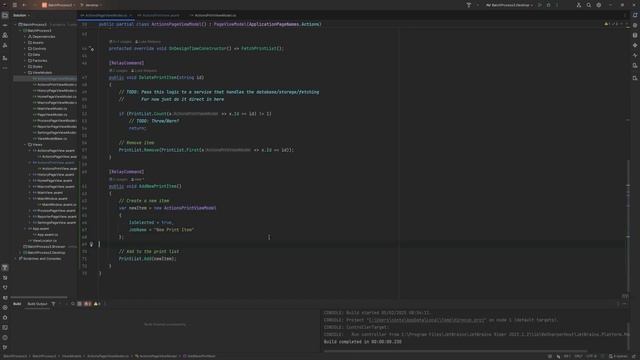Select App.axaml.cs in solution tree
The height and width of the screenshot is (360, 640).
click(x=45, y=235)
